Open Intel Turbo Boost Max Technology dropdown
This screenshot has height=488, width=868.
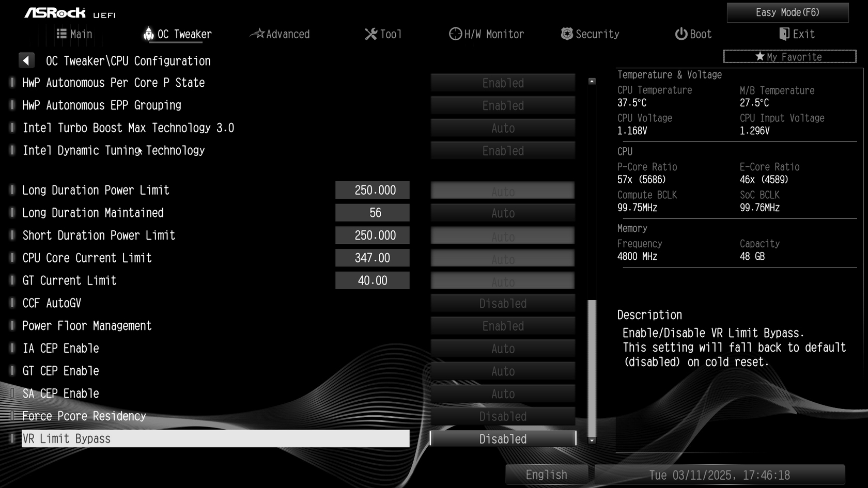tap(503, 128)
